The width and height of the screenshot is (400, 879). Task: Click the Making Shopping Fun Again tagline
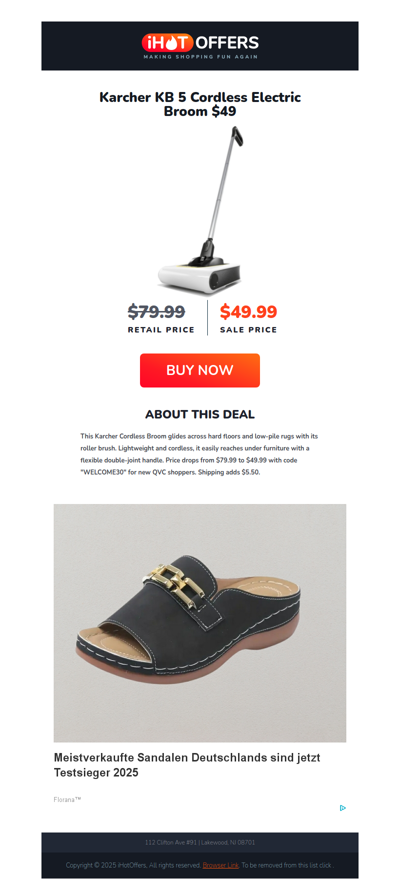[x=200, y=57]
